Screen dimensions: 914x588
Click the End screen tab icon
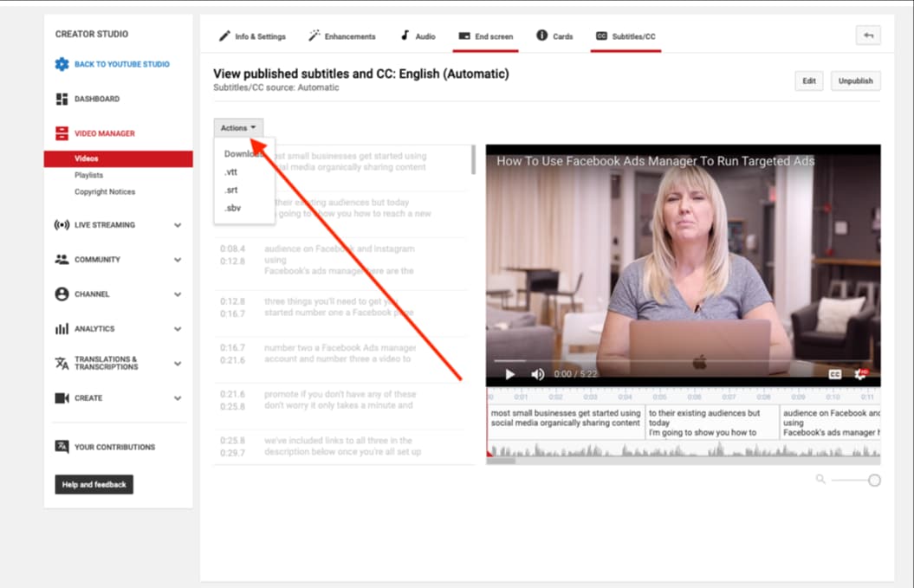[464, 36]
